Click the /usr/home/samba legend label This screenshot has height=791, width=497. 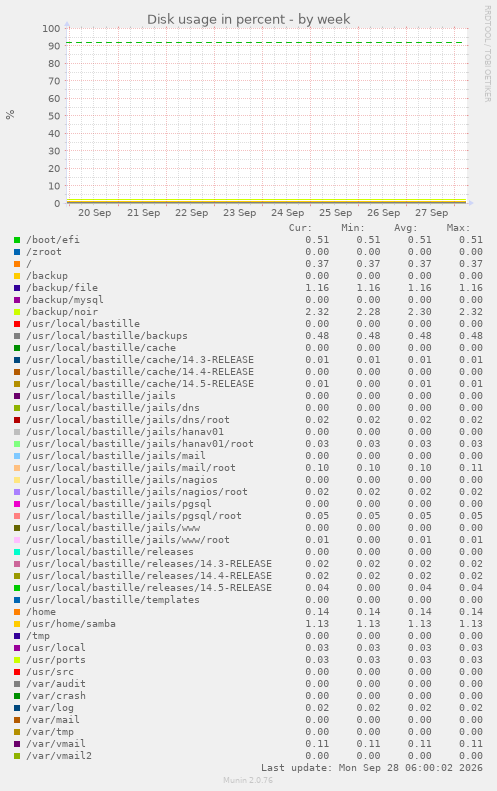tap(71, 624)
